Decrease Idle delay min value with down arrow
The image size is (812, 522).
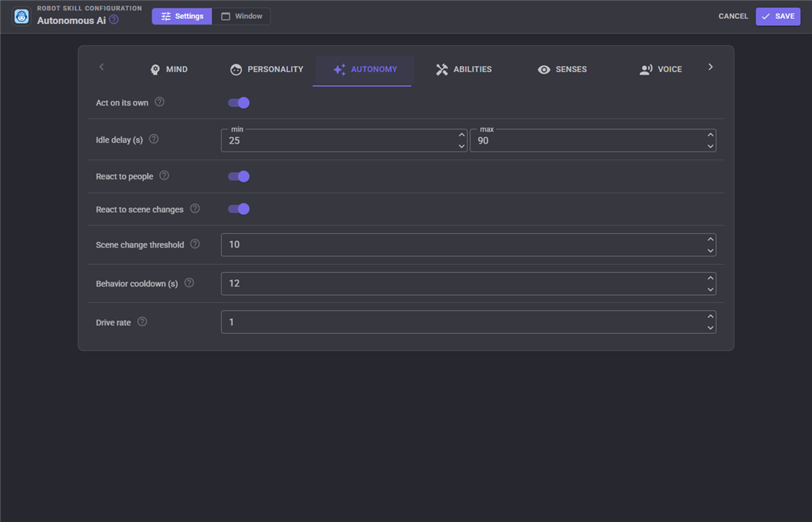[462, 147]
